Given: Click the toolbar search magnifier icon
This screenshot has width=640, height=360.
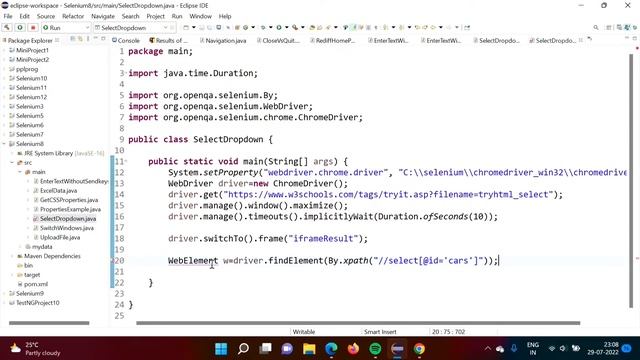Looking at the screenshot, I should tap(596, 28).
